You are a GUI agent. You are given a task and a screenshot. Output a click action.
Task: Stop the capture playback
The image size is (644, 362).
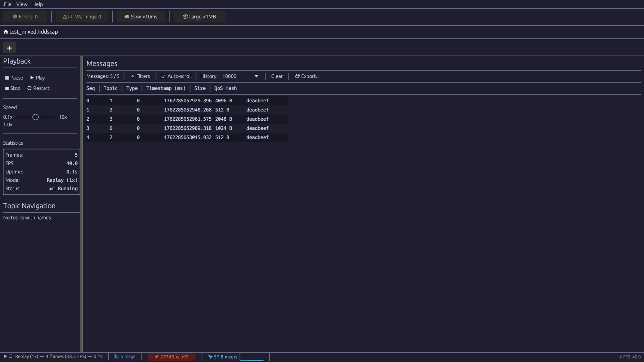click(x=13, y=88)
